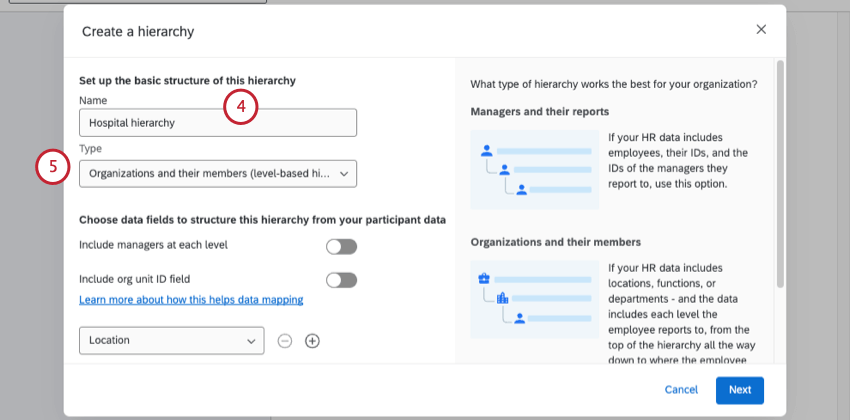
Task: Click the Name field containing Hospital hierarchy
Action: coord(218,123)
